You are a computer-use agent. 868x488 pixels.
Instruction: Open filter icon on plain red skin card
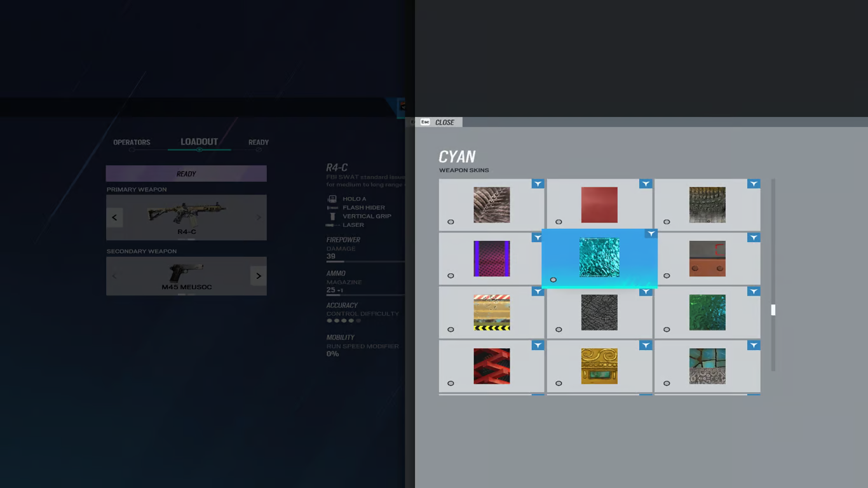646,184
